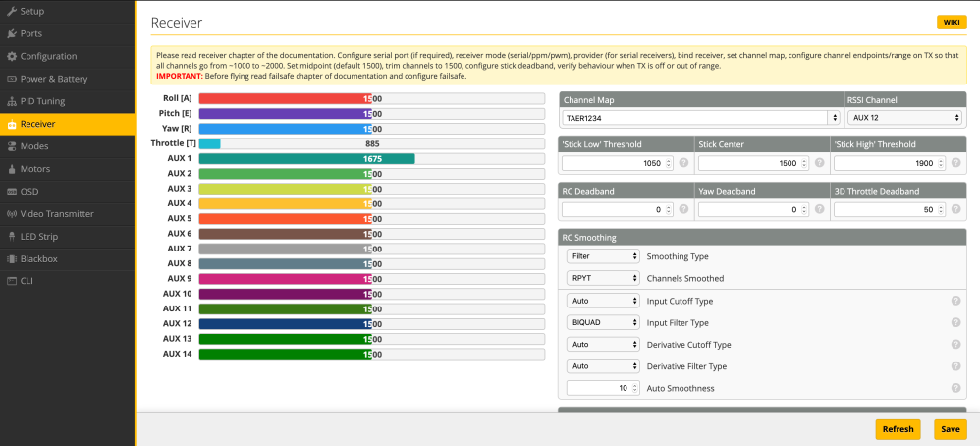
Task: Click help icon beside Stick Low Threshold
Action: pyautogui.click(x=683, y=163)
